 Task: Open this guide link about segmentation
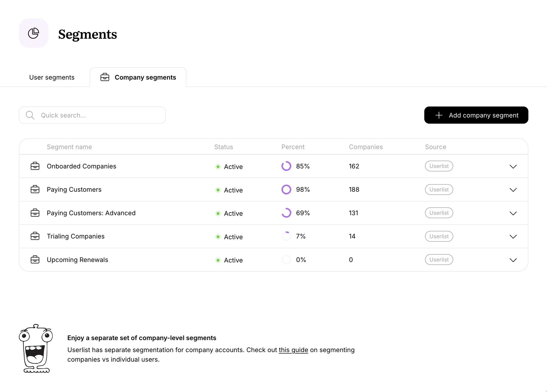[293, 350]
